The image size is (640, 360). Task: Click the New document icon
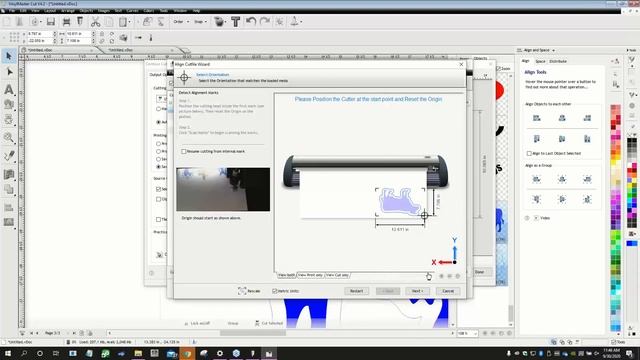[7, 22]
